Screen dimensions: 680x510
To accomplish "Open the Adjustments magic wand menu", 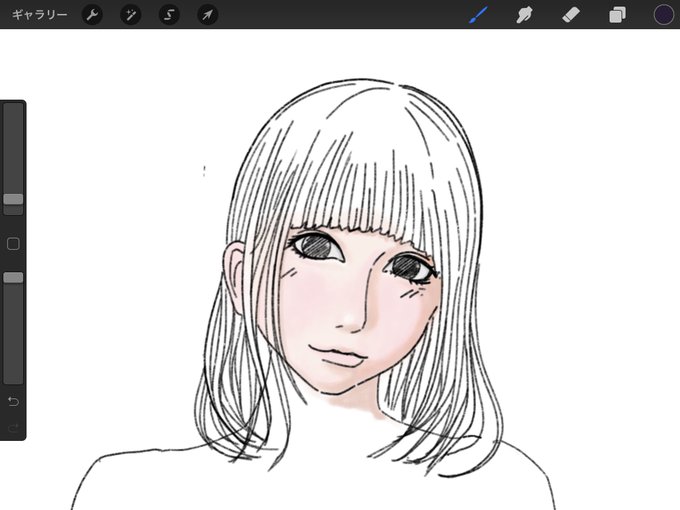I will [x=131, y=15].
